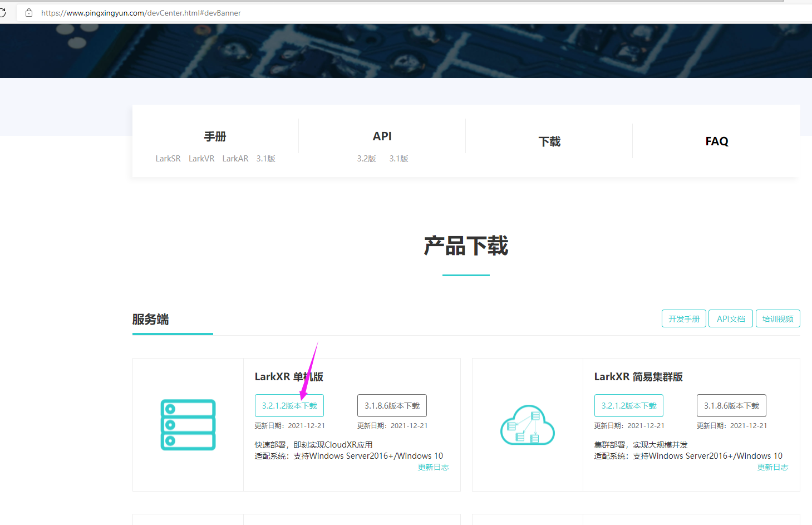Download 3.2.1.2 version of LarkXR 简易集群版
Image resolution: width=812 pixels, height=525 pixels.
(x=629, y=405)
